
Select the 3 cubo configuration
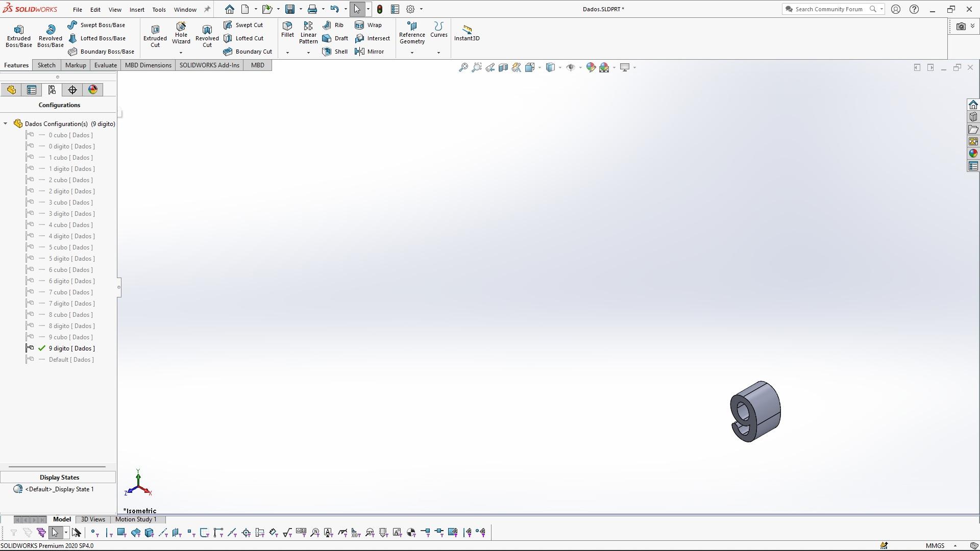pos(71,203)
